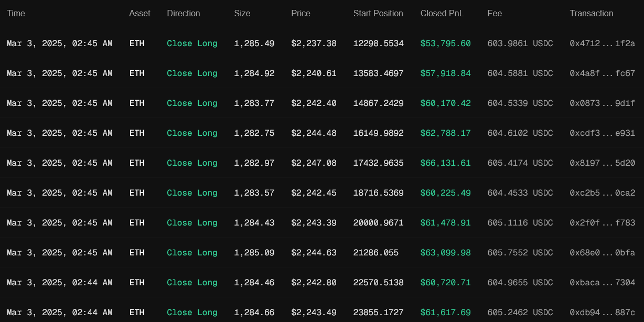The width and height of the screenshot is (644, 322).
Task: Sort by the Time column header
Action: [16, 14]
